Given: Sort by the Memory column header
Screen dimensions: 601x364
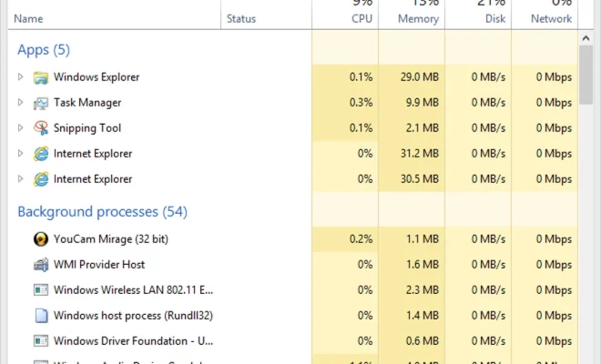Looking at the screenshot, I should pyautogui.click(x=418, y=19).
